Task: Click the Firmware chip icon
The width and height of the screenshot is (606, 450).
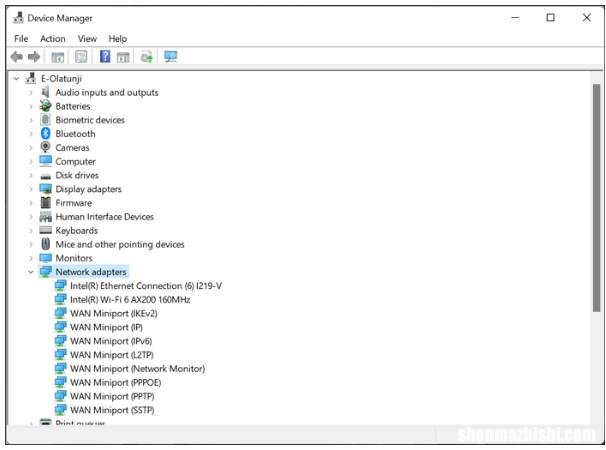Action: (46, 203)
